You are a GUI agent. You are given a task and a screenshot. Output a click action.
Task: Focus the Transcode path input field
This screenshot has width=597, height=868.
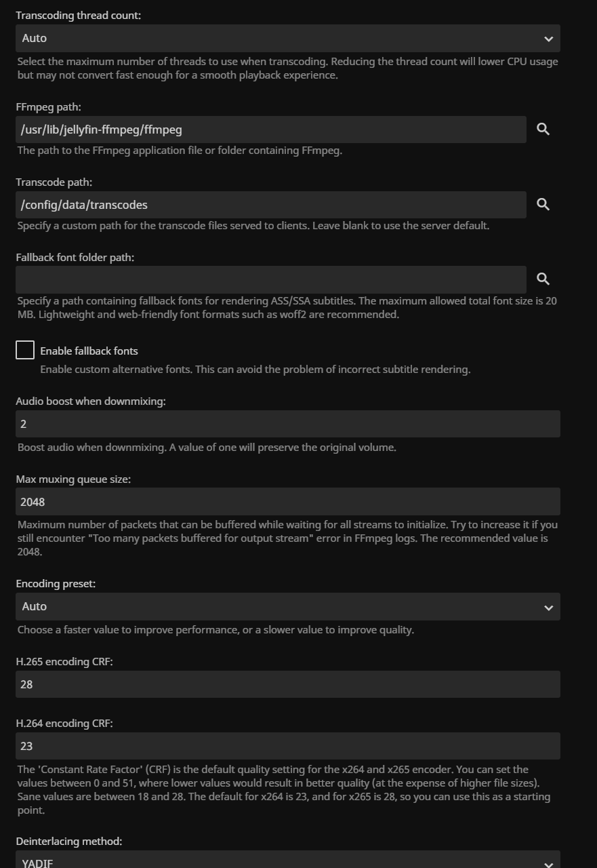tap(270, 205)
